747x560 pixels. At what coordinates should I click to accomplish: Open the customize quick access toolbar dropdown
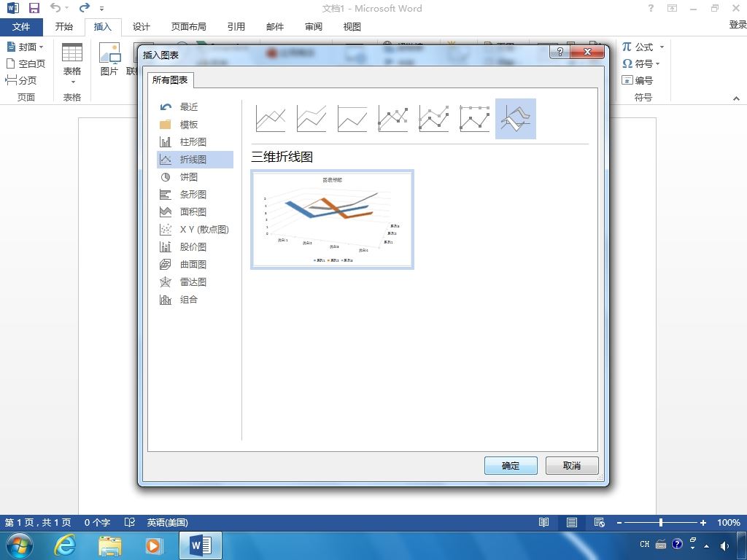point(102,9)
